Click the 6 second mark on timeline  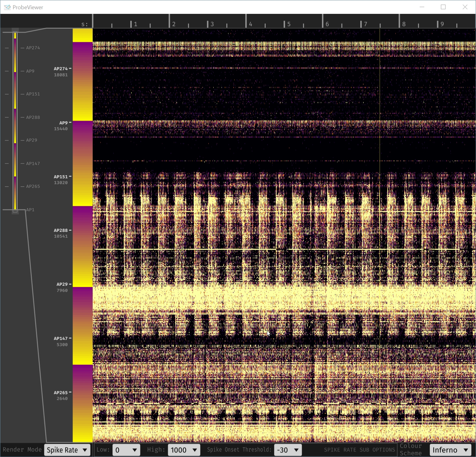tap(327, 24)
